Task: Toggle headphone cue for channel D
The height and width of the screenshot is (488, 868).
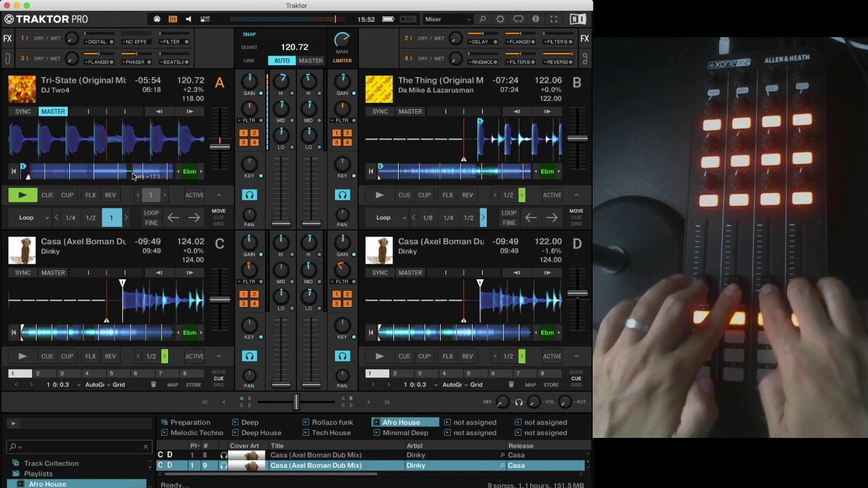Action: click(x=342, y=357)
